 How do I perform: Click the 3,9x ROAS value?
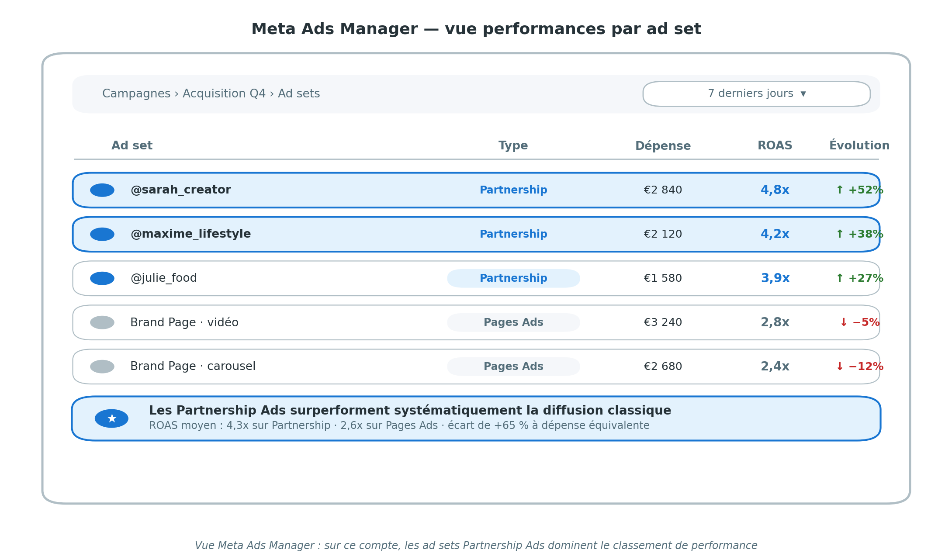tap(775, 278)
